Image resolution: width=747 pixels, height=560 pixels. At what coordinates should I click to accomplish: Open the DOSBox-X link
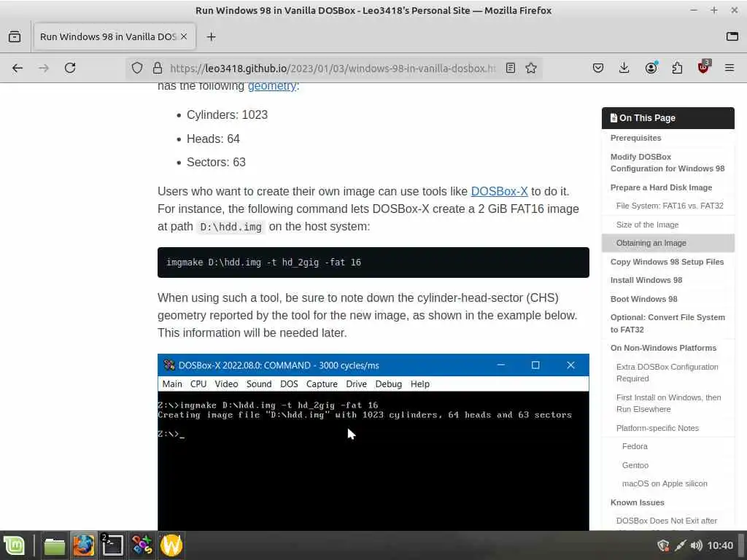tap(499, 192)
